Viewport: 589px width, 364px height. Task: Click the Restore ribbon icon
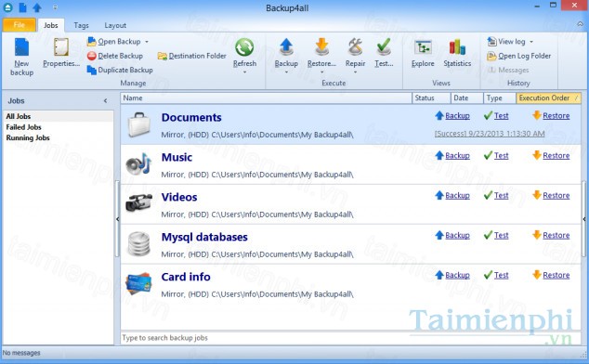[x=321, y=47]
